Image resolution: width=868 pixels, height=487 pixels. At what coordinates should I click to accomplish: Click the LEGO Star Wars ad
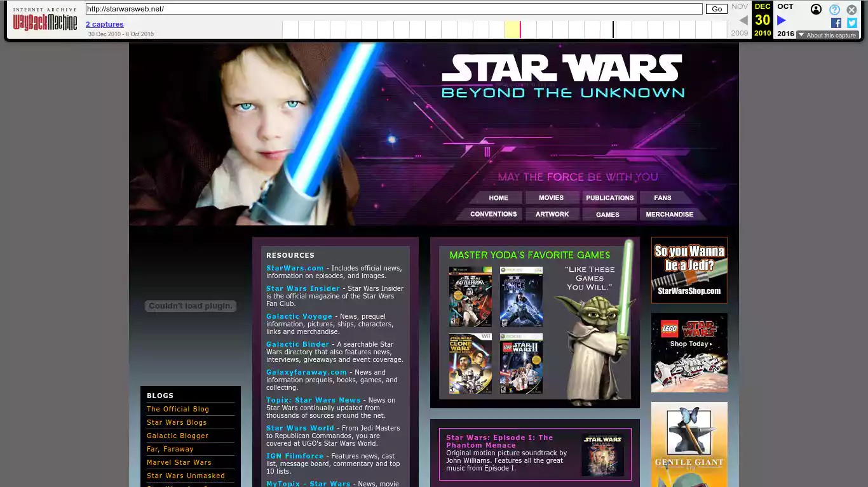pyautogui.click(x=689, y=352)
